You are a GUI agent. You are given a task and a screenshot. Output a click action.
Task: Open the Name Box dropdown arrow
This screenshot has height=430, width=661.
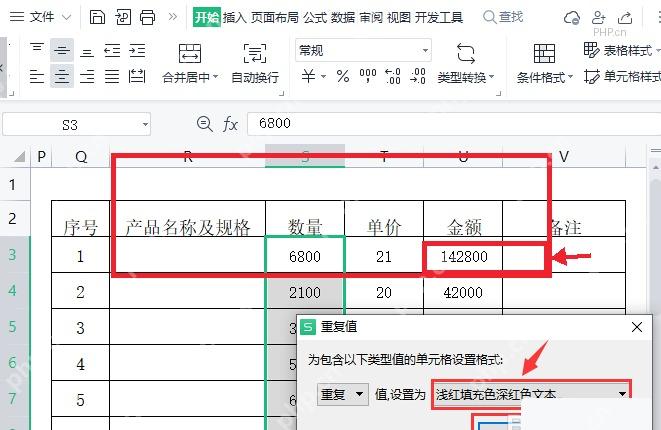[x=145, y=125]
